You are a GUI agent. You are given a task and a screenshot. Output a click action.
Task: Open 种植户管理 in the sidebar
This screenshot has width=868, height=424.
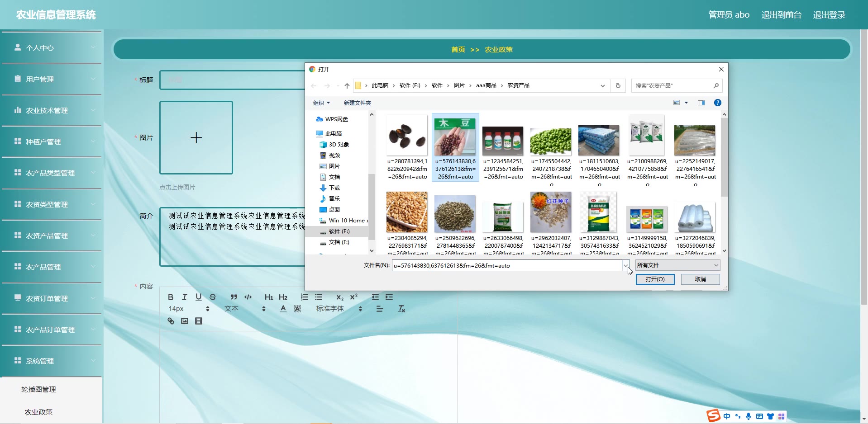point(52,141)
